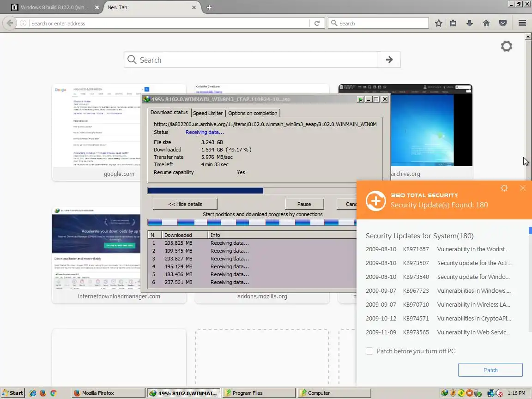Enable Patch before you turn off PC
This screenshot has width=532, height=399.
[x=369, y=351]
